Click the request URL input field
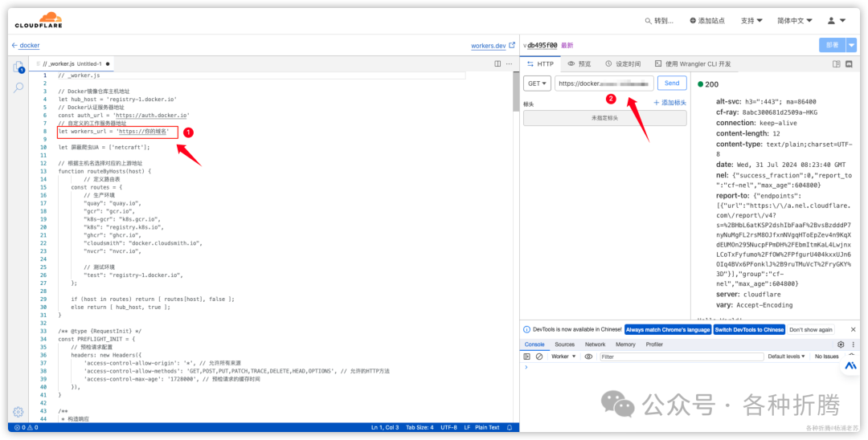868x440 pixels. [x=604, y=84]
